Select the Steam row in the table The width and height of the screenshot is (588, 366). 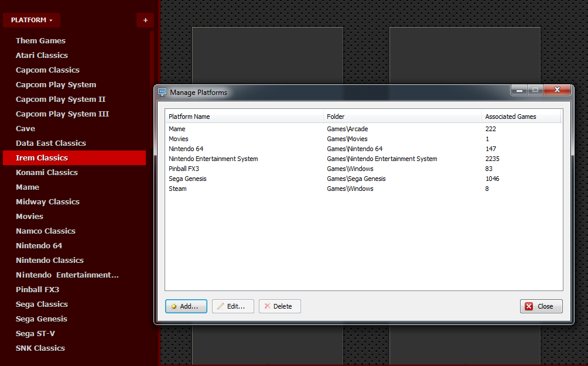(x=364, y=189)
